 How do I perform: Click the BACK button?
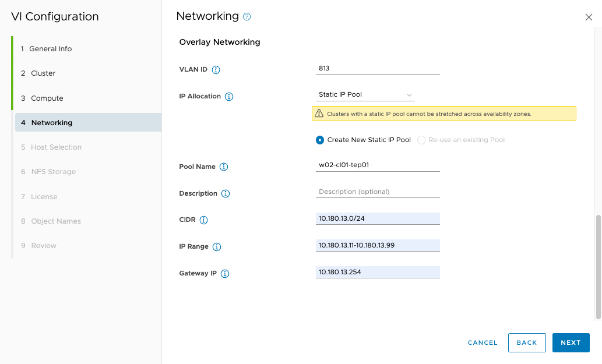coord(527,342)
